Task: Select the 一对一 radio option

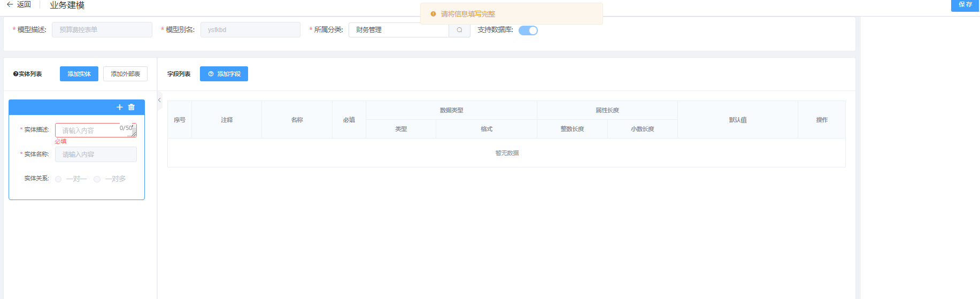Action: pos(58,179)
